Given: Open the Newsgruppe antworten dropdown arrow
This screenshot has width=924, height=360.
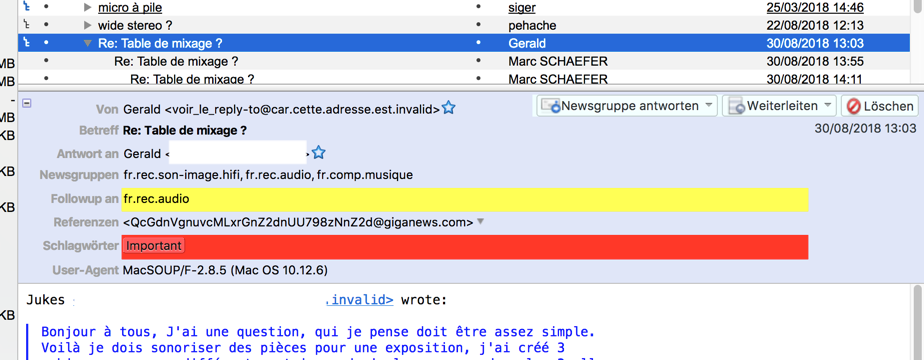Looking at the screenshot, I should [709, 105].
